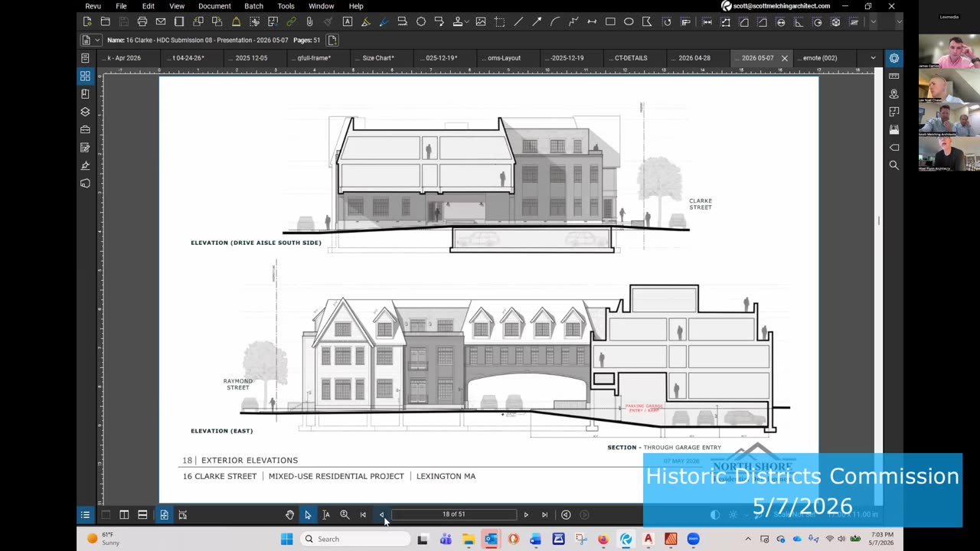The image size is (980, 551).
Task: Select the Ellipse shape tool
Action: pyautogui.click(x=629, y=21)
